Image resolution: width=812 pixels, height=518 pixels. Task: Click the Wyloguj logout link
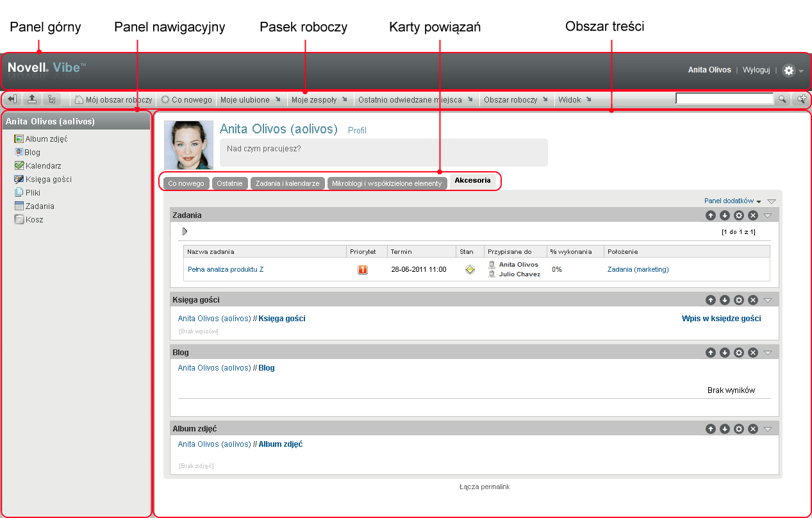click(756, 70)
